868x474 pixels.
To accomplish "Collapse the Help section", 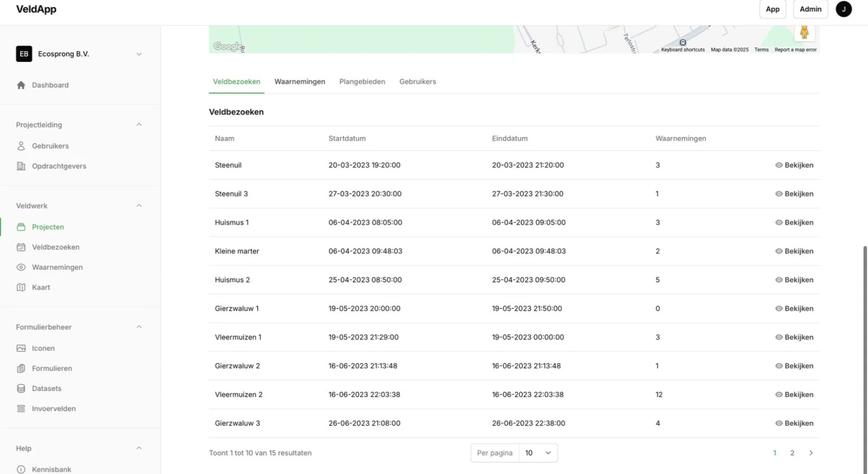I will [139, 448].
